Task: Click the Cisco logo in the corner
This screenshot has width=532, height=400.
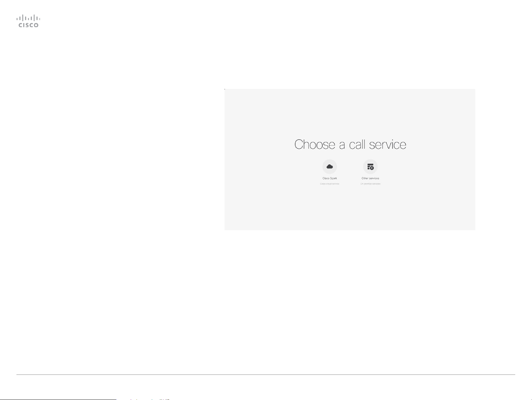Action: (x=29, y=21)
